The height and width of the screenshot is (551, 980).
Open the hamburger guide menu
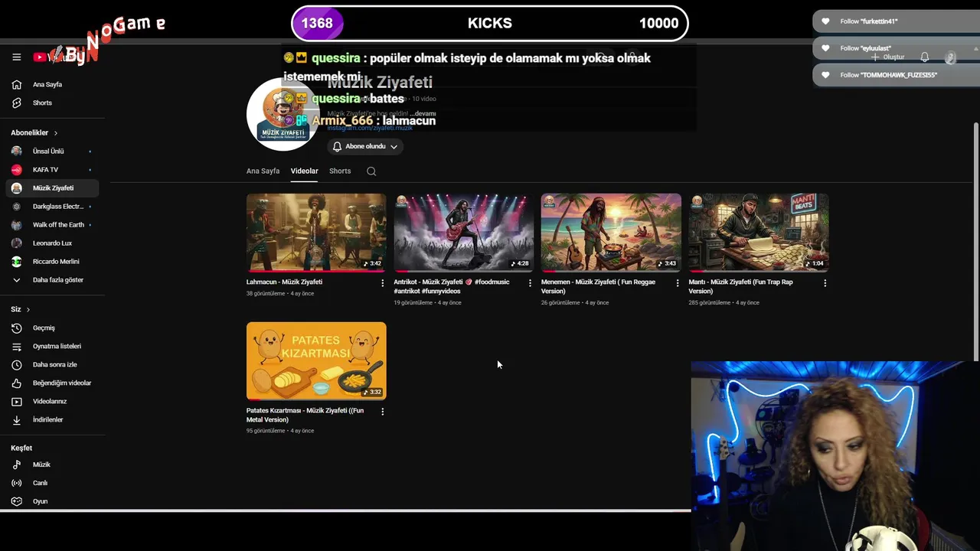[x=16, y=57]
